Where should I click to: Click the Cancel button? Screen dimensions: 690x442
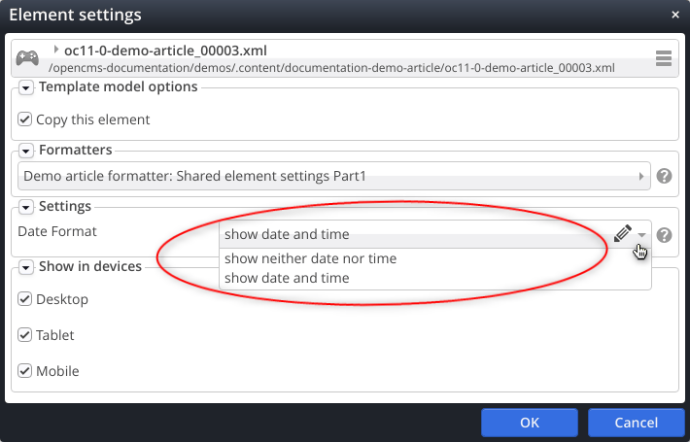pyautogui.click(x=636, y=423)
